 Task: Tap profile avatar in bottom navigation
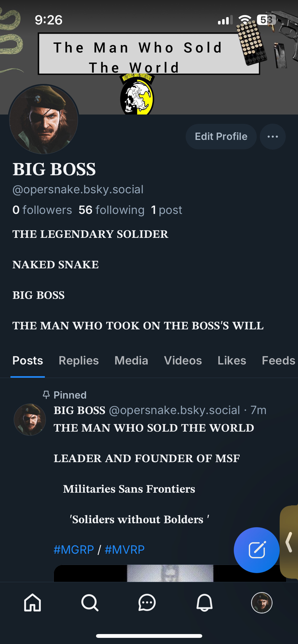262,602
